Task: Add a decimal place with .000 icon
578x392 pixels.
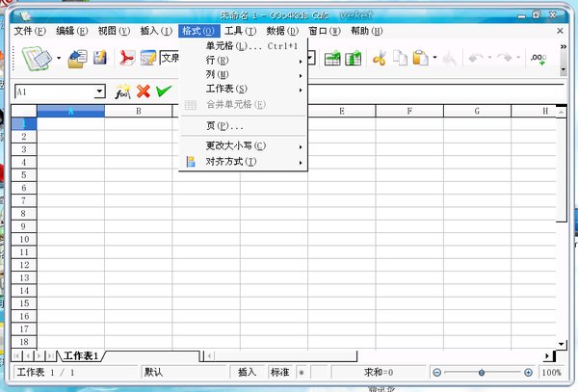Action: pos(539,59)
